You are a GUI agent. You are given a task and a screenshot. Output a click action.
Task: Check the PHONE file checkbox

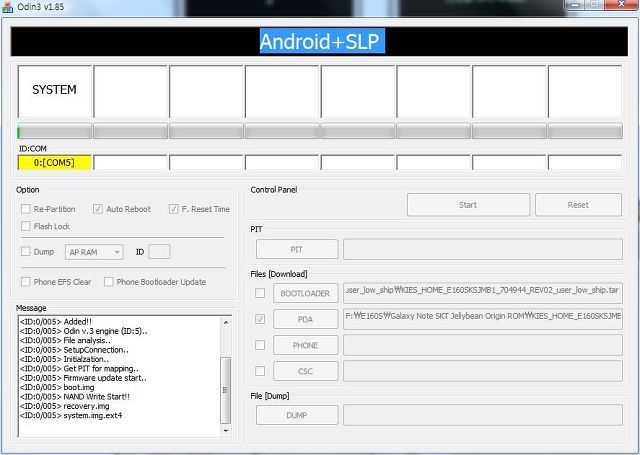pos(260,345)
